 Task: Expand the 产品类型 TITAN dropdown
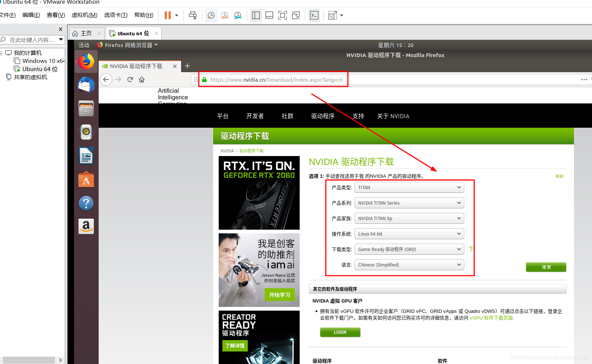click(409, 187)
